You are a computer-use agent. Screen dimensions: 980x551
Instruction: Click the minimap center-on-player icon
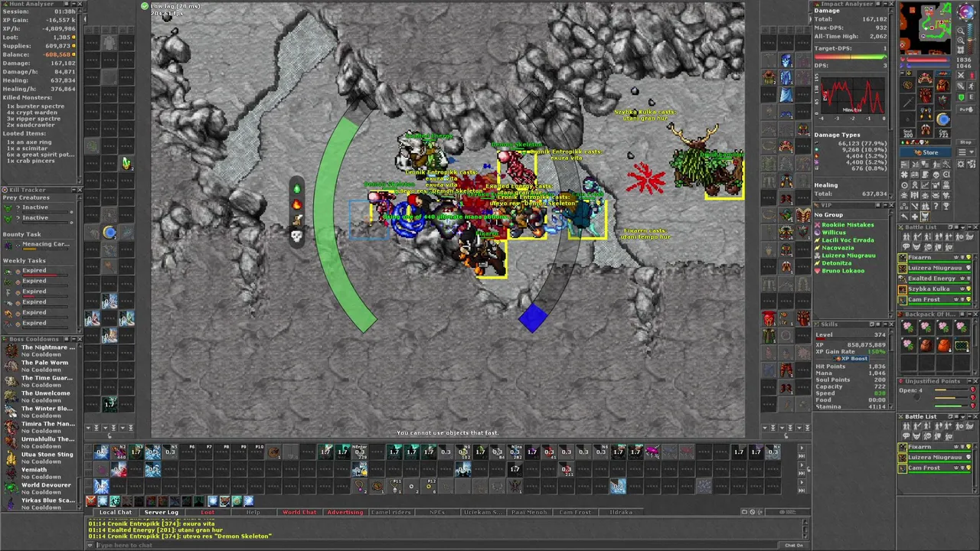click(961, 50)
